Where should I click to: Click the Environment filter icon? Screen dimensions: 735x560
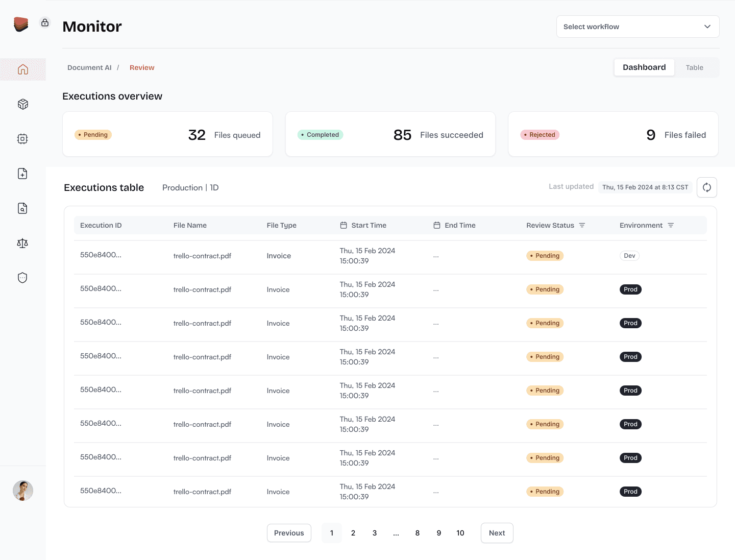point(671,225)
